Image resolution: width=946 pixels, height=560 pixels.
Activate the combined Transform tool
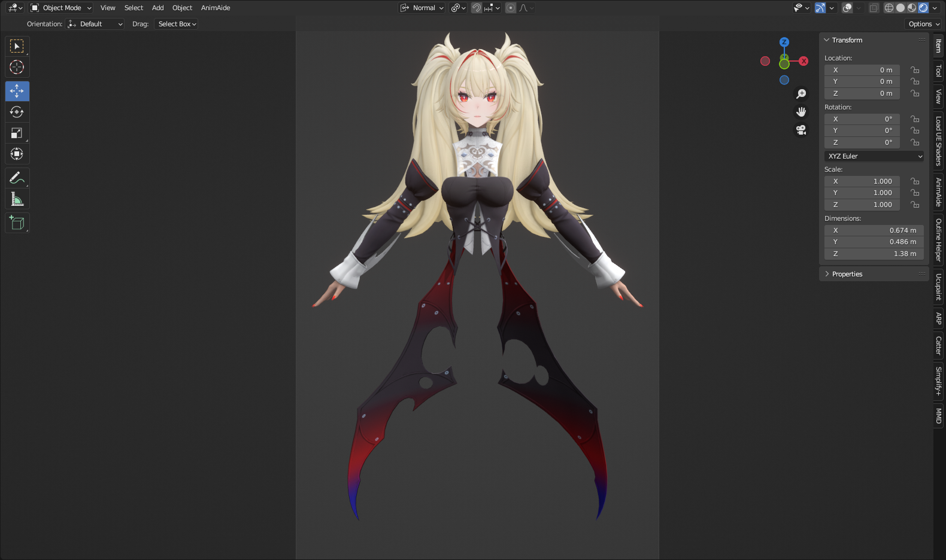click(17, 154)
